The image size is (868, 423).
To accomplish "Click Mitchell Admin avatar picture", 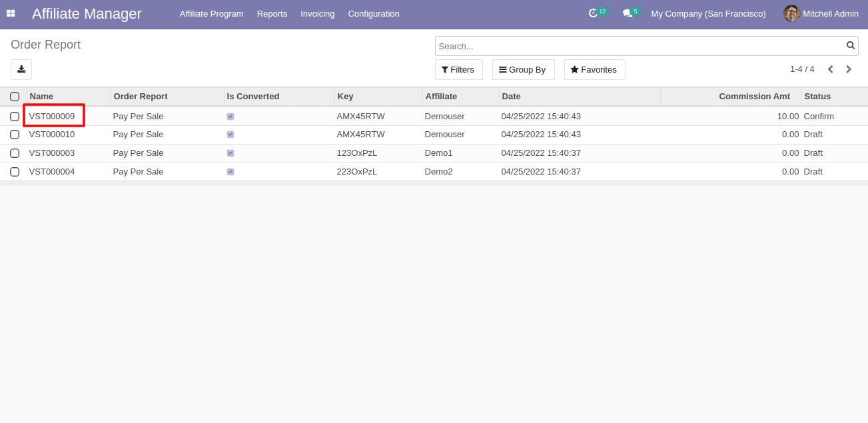I will click(x=791, y=13).
